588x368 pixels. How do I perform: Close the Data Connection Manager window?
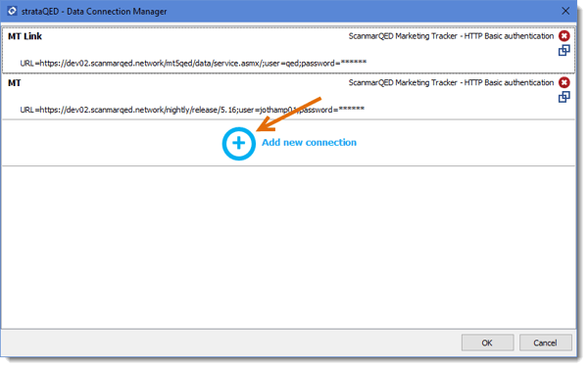(x=565, y=11)
